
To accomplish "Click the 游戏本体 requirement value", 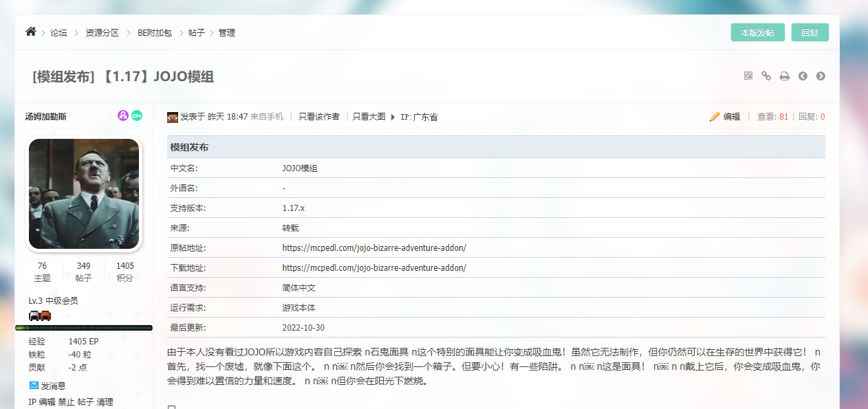I will (x=299, y=308).
